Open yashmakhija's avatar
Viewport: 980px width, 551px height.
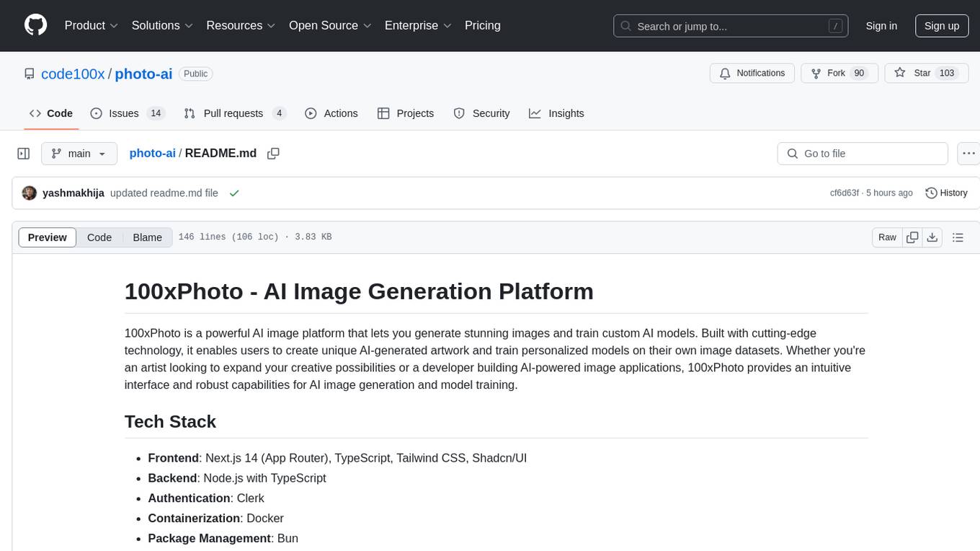pos(30,193)
